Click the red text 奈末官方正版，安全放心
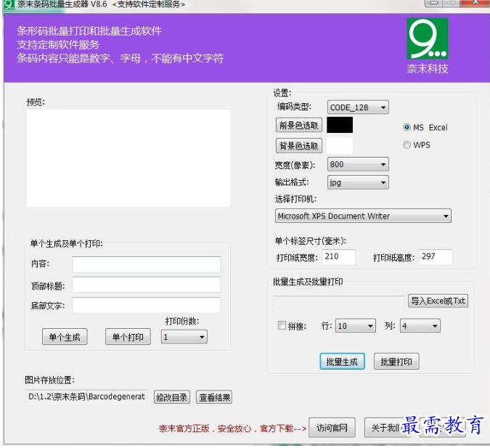Screen dimensions: 490x448 205,428
